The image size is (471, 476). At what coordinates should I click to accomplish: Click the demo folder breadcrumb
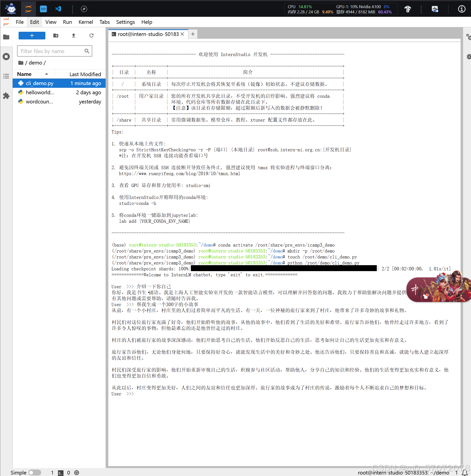(35, 63)
